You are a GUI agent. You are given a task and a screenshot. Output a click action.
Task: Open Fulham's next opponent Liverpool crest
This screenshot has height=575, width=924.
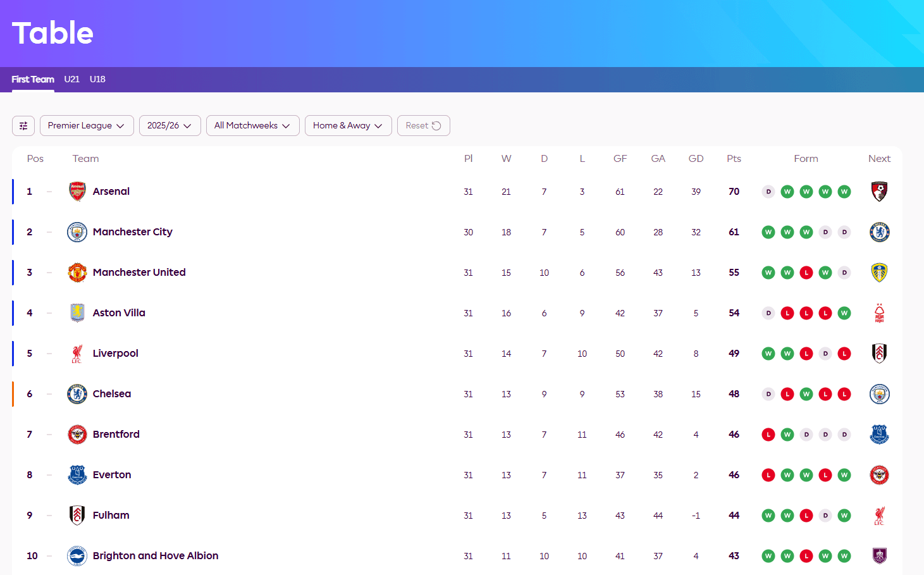pyautogui.click(x=879, y=515)
